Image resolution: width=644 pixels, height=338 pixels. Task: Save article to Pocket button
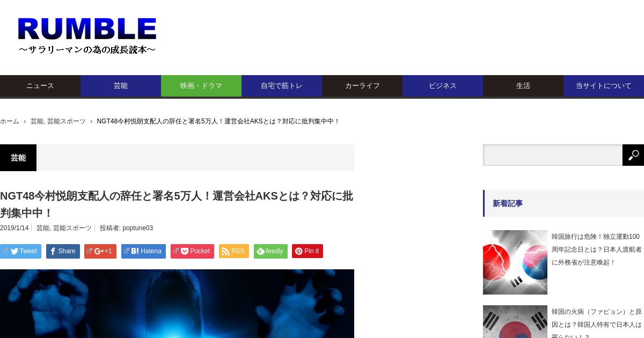pos(192,251)
